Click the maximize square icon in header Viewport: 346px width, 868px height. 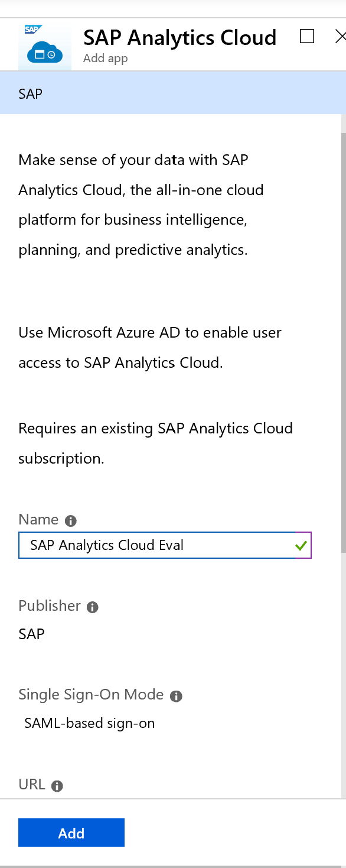(x=306, y=36)
